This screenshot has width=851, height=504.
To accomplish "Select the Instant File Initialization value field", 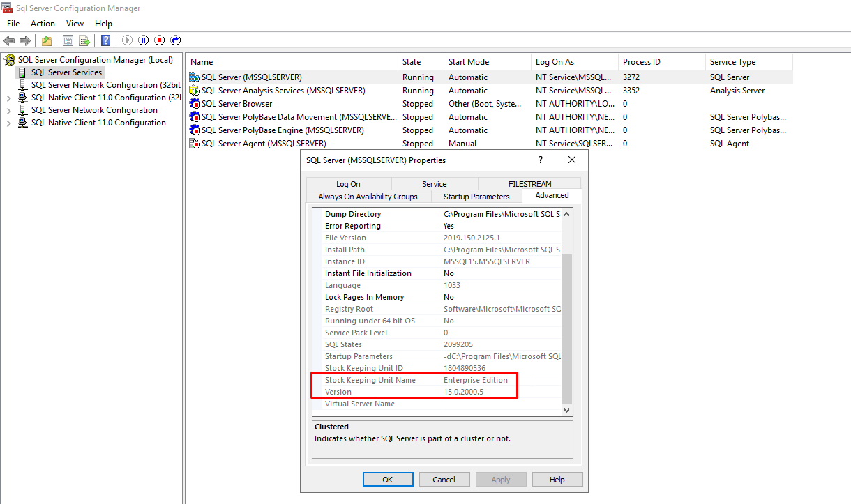I will coord(501,273).
